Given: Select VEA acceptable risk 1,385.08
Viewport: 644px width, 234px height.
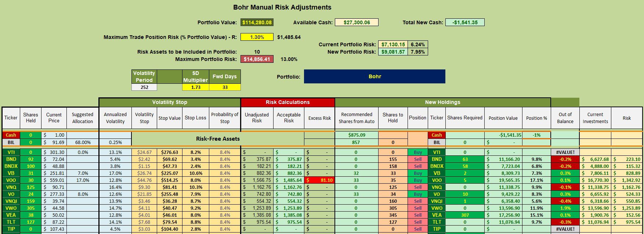Looking at the screenshot, I should [289, 215].
